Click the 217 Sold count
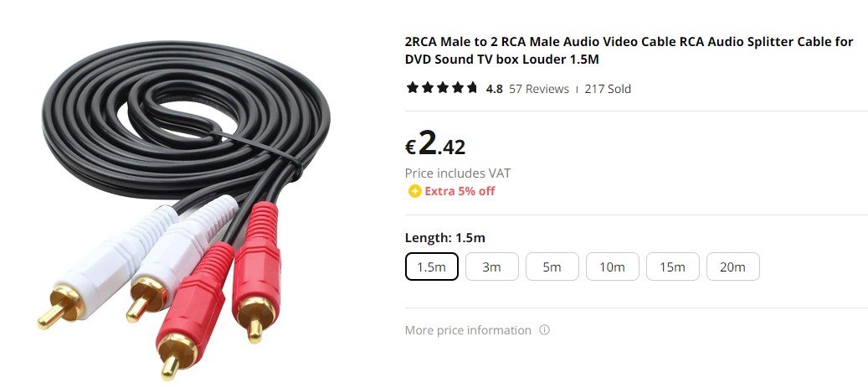868x388 pixels. [x=608, y=89]
